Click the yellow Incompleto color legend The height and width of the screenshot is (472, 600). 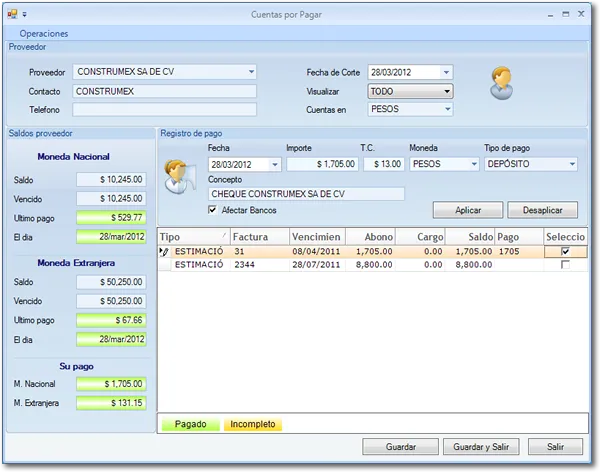(x=253, y=424)
